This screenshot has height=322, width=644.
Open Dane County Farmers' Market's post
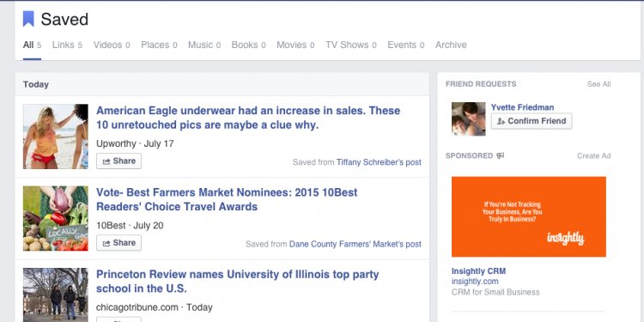click(355, 244)
